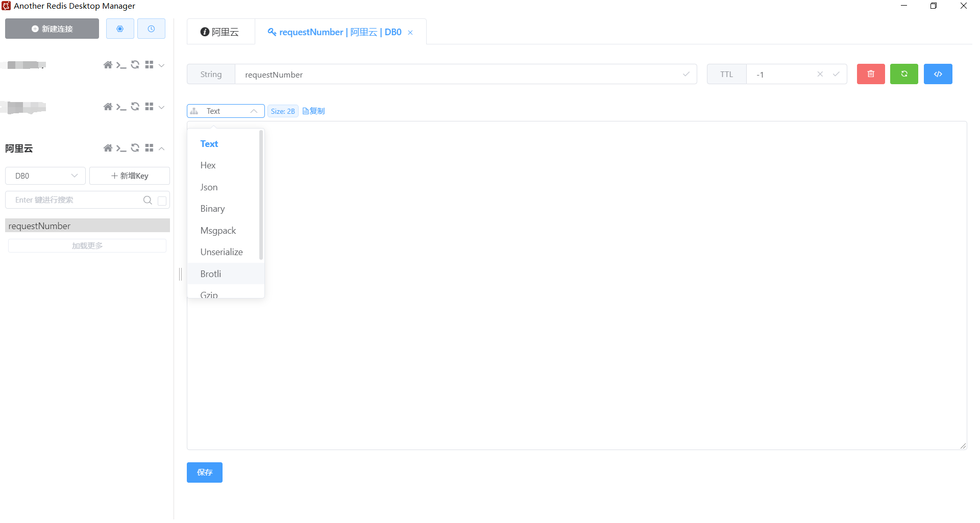Open home for the first blurred connection
Viewport: 980px width, 523px height.
click(108, 65)
